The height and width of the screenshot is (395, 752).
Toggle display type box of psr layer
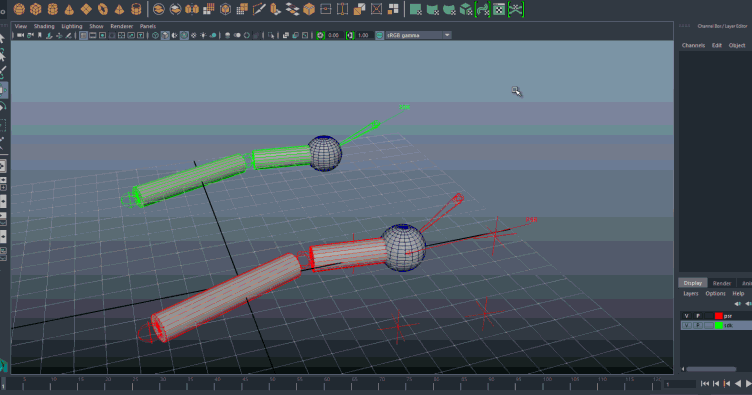click(x=709, y=316)
